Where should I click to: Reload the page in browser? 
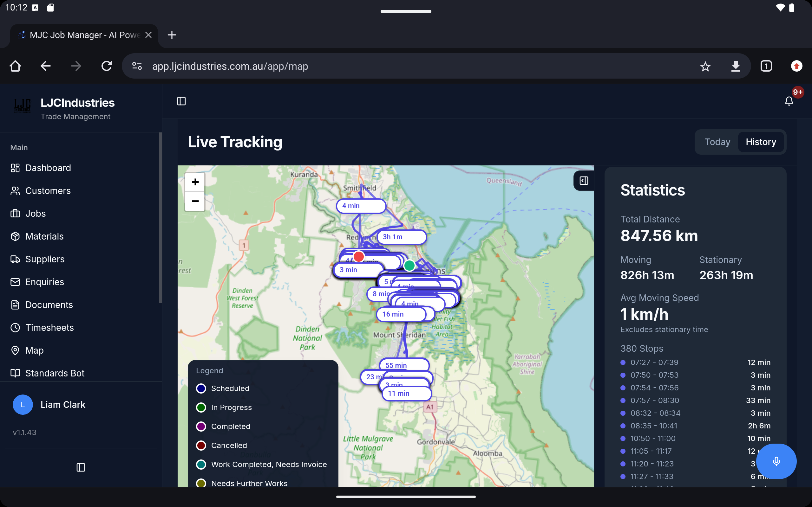(x=106, y=66)
